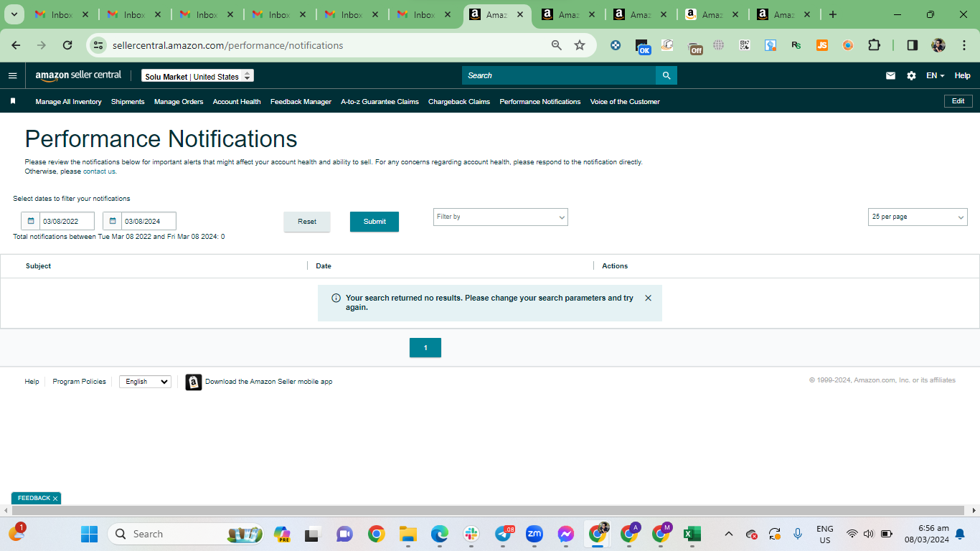Open Microsoft Edge from the taskbar
The width and height of the screenshot is (980, 551).
coord(440,534)
